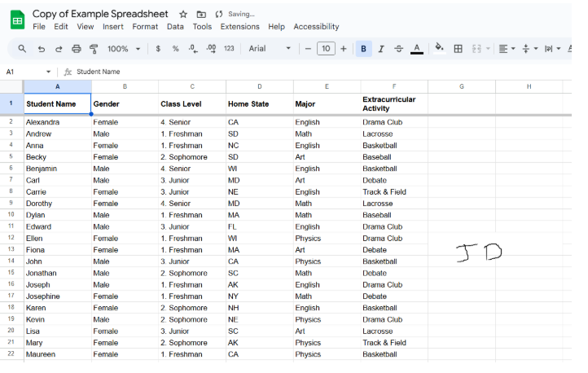Toggle Strikethrough formatting
Image resolution: width=588 pixels, height=373 pixels.
coord(399,49)
